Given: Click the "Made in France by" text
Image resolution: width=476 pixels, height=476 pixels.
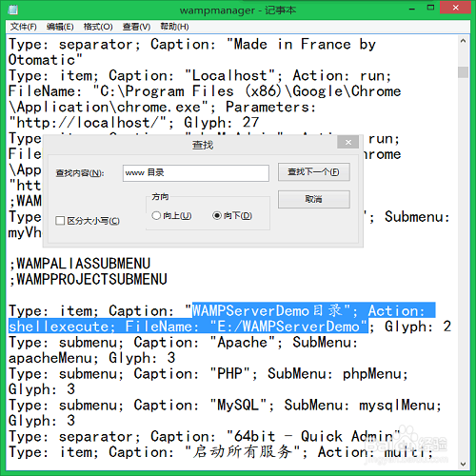Looking at the screenshot, I should pyautogui.click(x=301, y=44).
